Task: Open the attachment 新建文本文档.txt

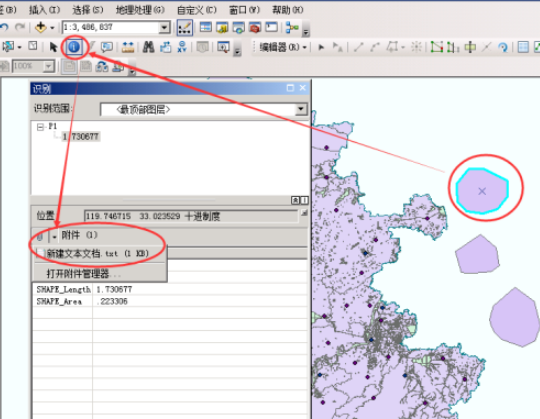Action: tap(97, 254)
